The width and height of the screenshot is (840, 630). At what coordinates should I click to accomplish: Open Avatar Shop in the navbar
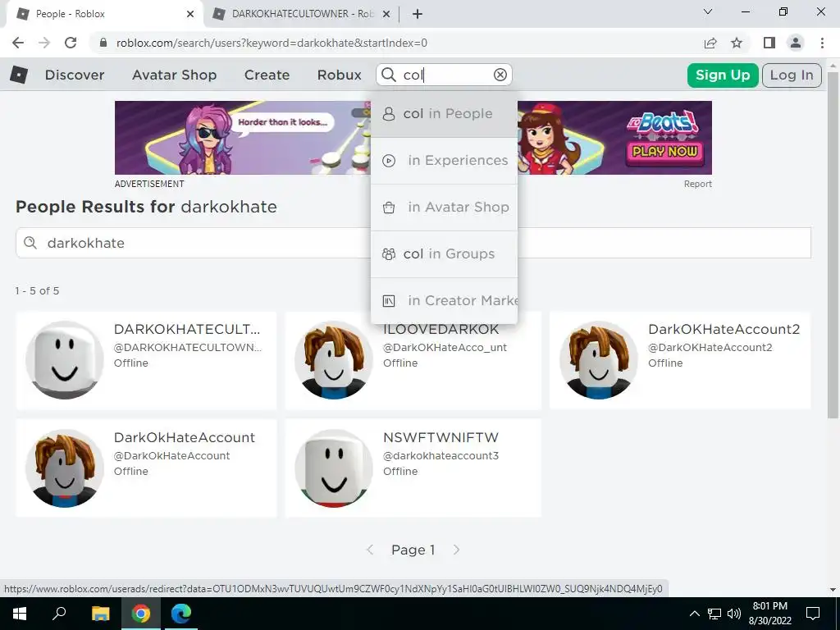click(x=175, y=75)
